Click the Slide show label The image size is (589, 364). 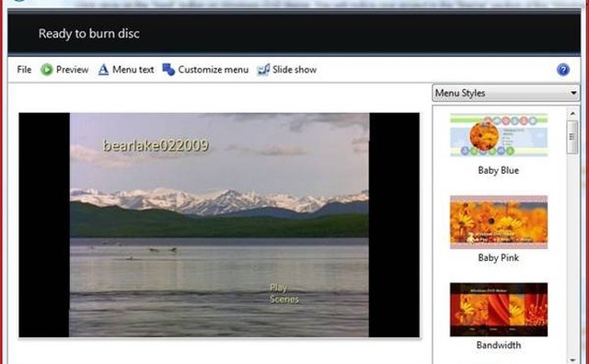pos(294,70)
